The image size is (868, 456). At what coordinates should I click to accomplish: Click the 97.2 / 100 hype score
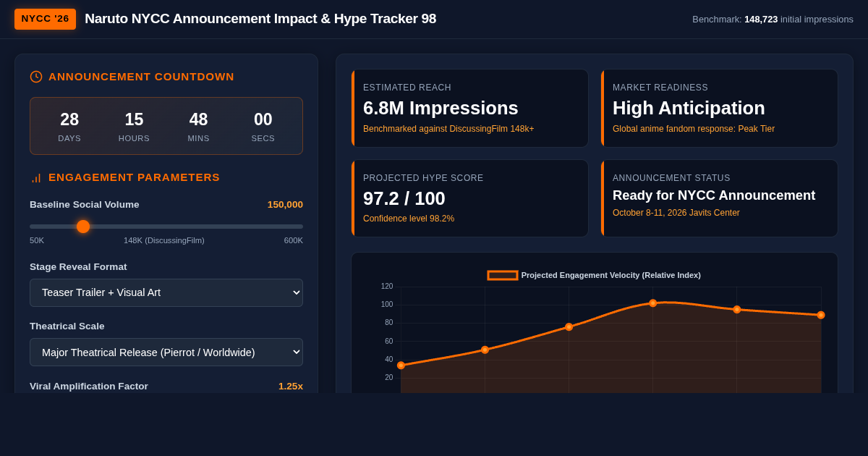[x=404, y=198]
